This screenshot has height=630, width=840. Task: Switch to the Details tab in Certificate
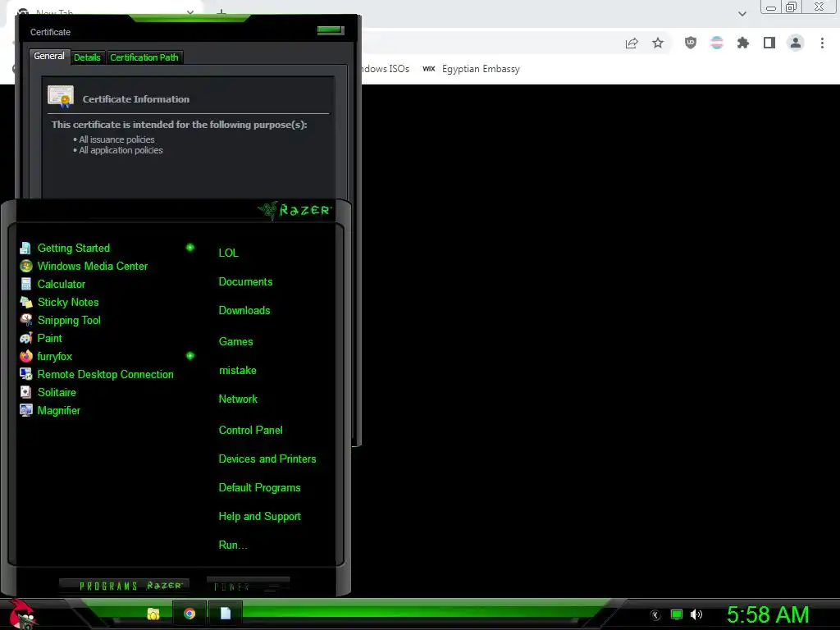click(x=87, y=57)
